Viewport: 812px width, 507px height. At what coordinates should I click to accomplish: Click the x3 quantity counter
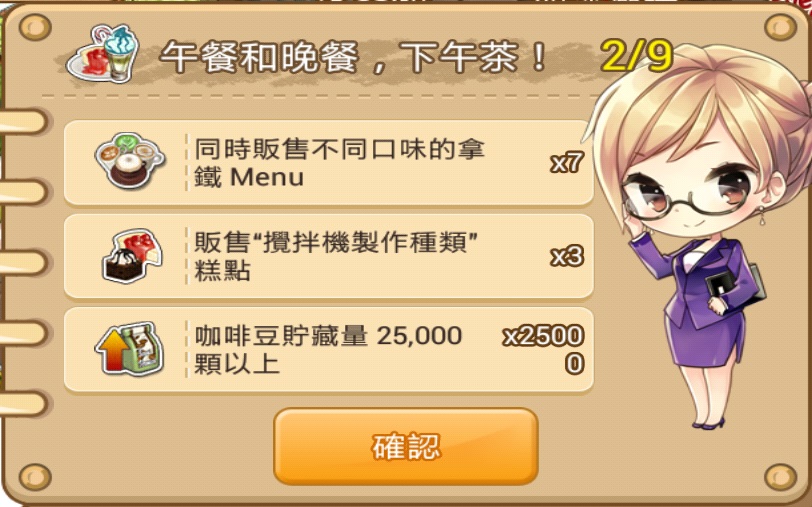tap(567, 256)
